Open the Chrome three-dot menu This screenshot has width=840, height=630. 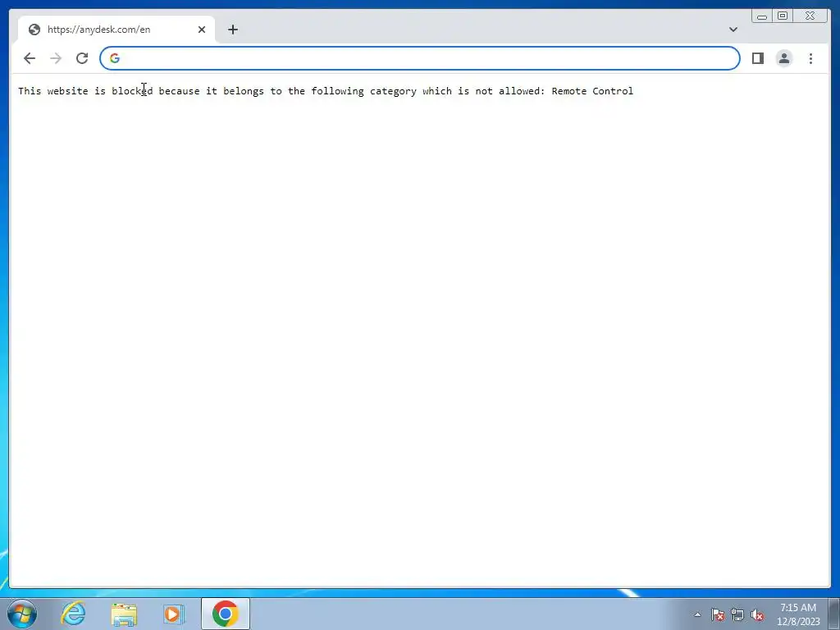(810, 58)
